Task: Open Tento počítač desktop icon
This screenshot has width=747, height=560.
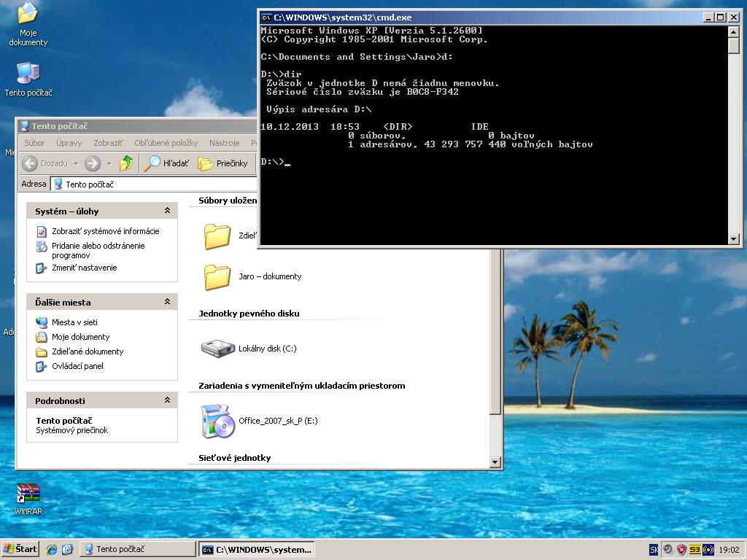Action: click(28, 74)
